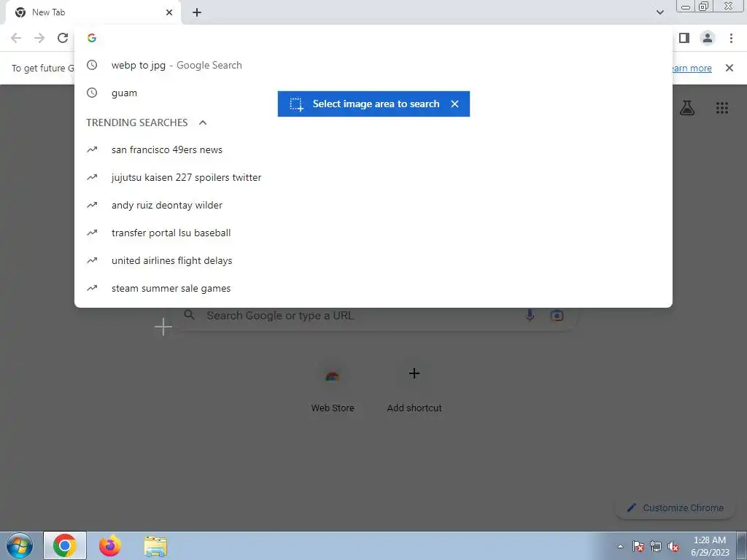Select 'transfer portal lsu baseball' suggestion
This screenshot has height=560, width=747.
coord(373,233)
